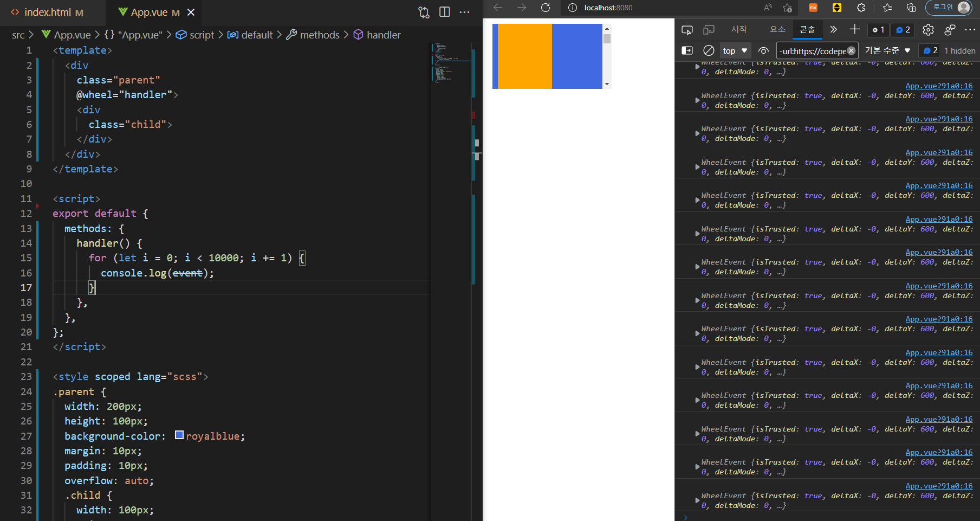Viewport: 980px width, 521px height.
Task: Open the yellow arrows browser extension
Action: (837, 8)
